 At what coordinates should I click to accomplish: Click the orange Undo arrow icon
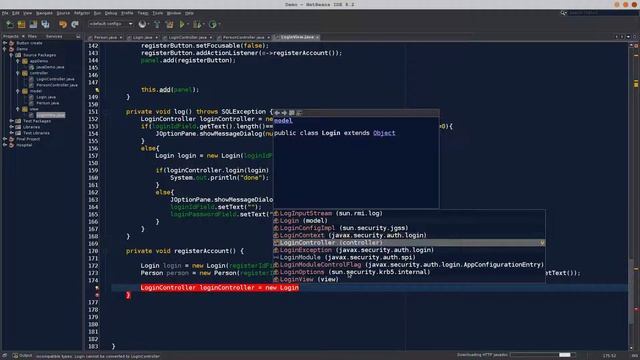[63, 24]
